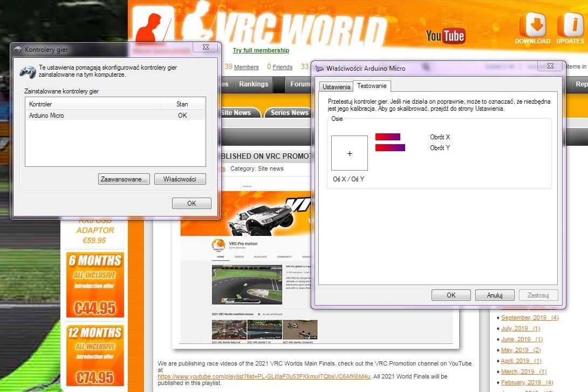Screen dimensions: 588x392
Task: Open the July, 2019 (1) archive link
Action: click(x=521, y=328)
